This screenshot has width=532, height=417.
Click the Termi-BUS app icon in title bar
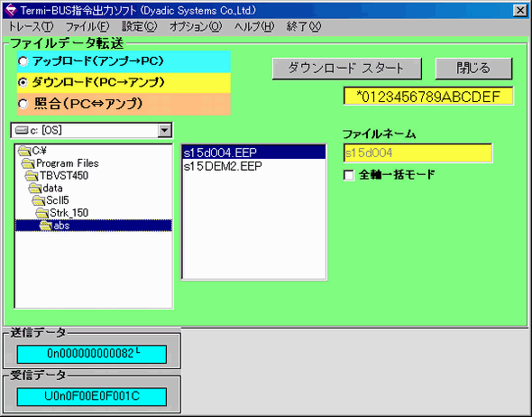coord(10,11)
